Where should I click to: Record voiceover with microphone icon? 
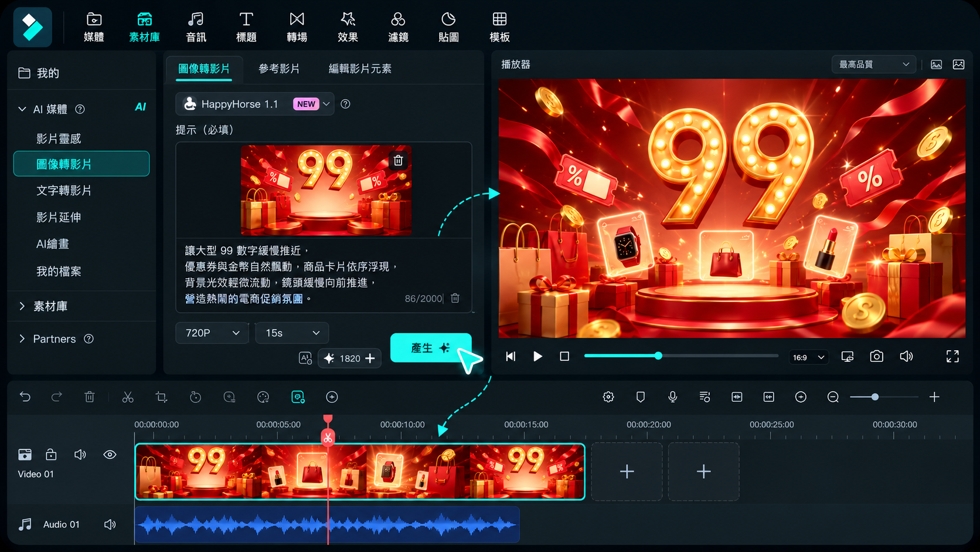point(673,397)
